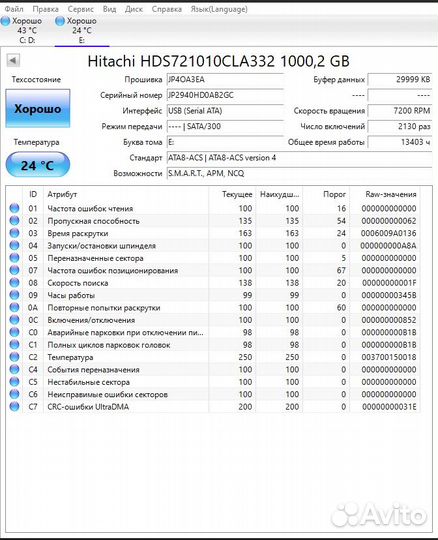Click the Стандарт field ATA8-ACS
Screen dimensions: 438x540
299,158
